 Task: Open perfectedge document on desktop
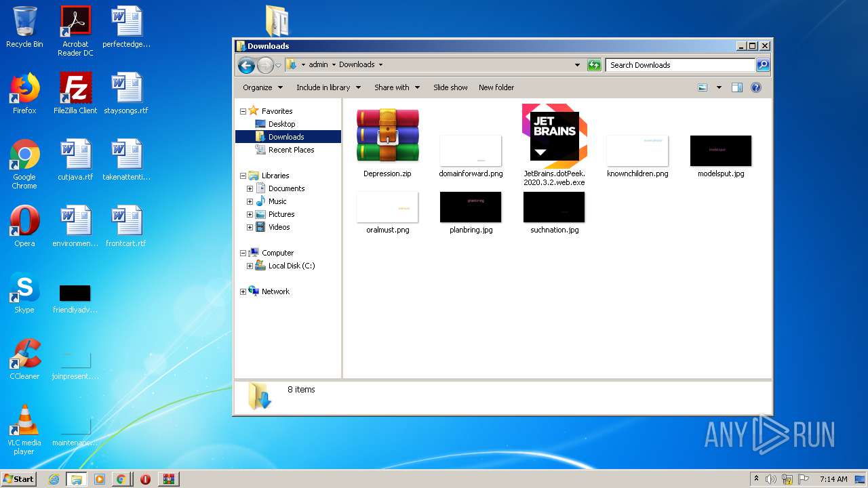point(126,27)
